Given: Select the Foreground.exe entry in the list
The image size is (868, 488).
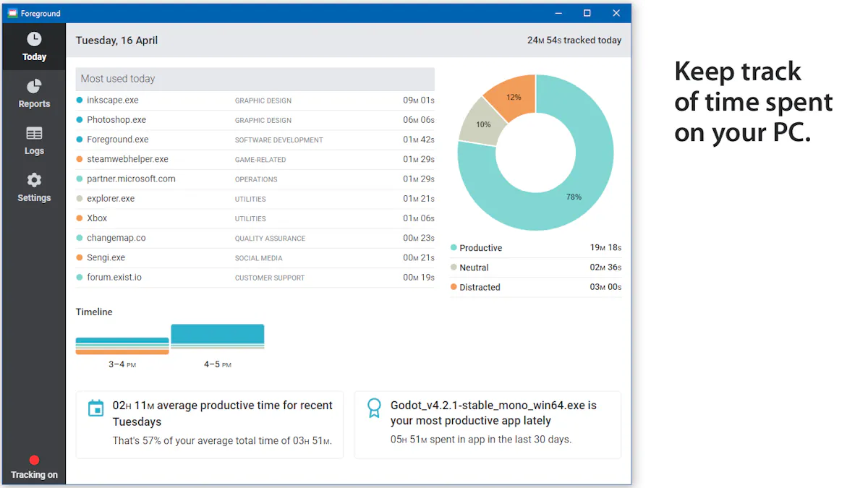Looking at the screenshot, I should point(255,140).
